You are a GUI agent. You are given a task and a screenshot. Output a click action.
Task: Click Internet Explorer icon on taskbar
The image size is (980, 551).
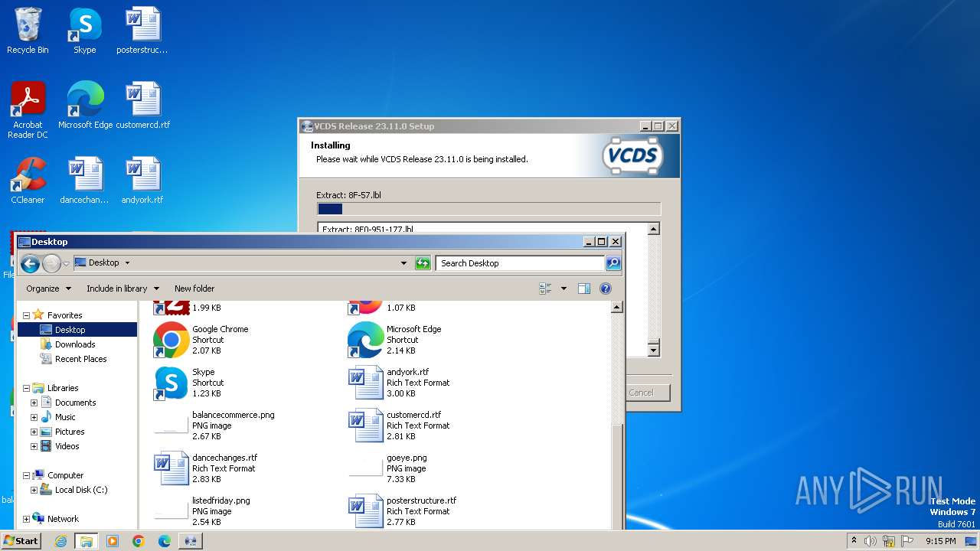[x=61, y=541]
